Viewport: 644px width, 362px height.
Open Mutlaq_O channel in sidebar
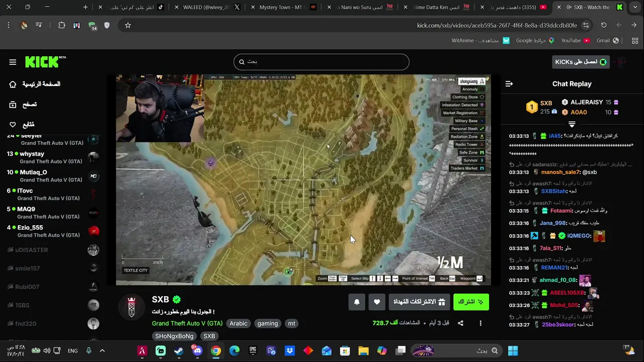pos(52,176)
